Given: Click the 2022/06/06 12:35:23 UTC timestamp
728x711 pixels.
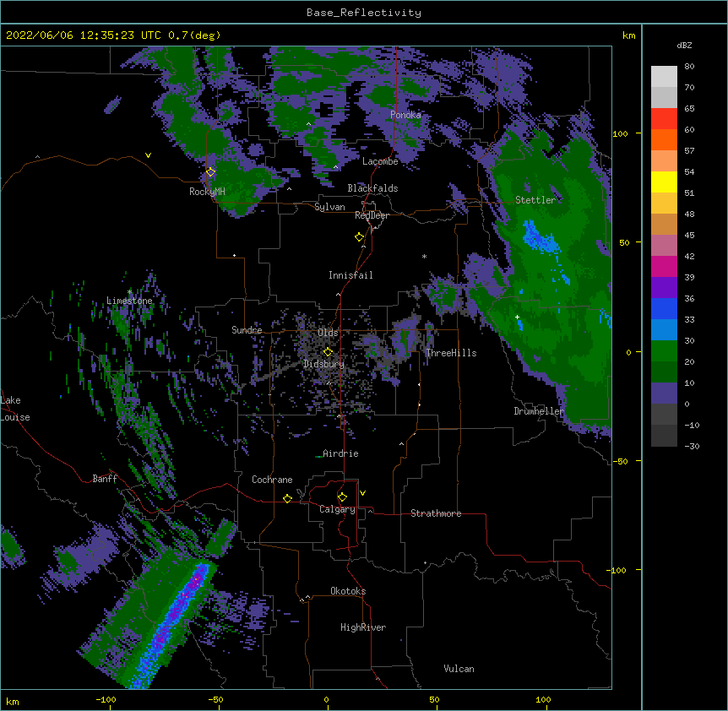Looking at the screenshot, I should [x=84, y=35].
